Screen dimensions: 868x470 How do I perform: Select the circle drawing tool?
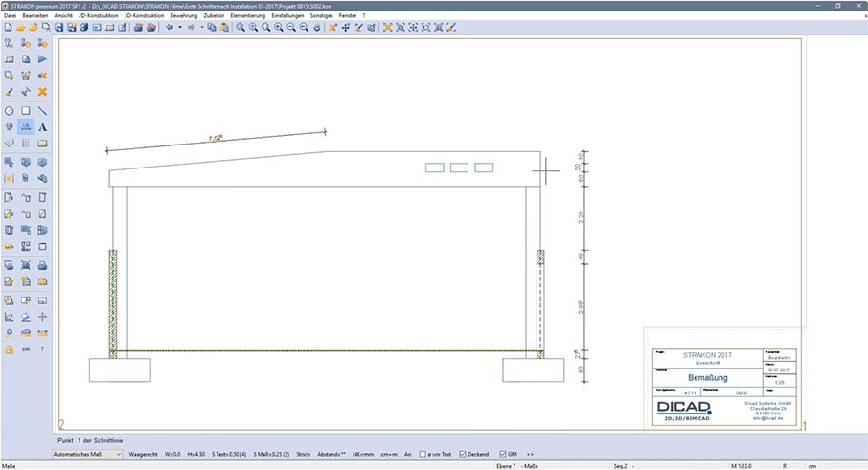9,111
